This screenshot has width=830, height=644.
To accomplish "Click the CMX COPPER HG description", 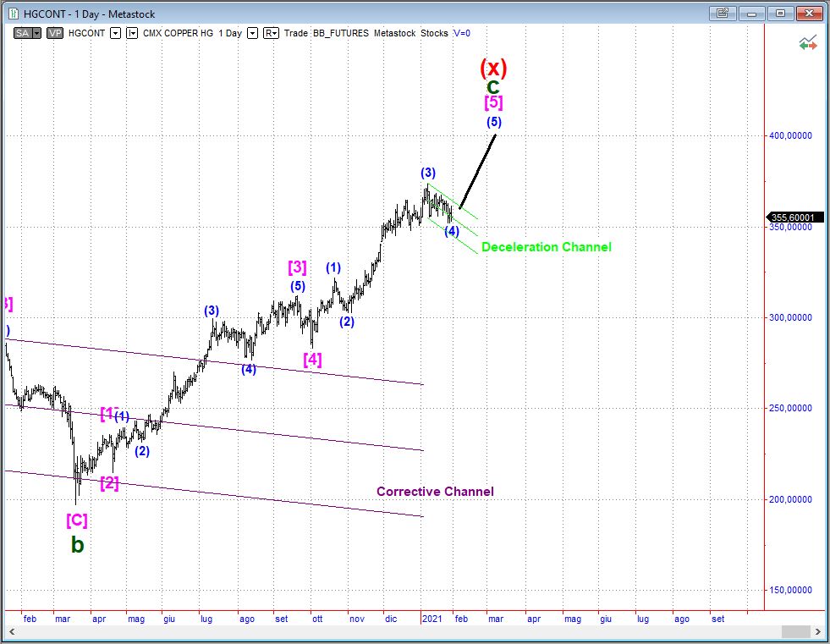I will click(x=178, y=33).
